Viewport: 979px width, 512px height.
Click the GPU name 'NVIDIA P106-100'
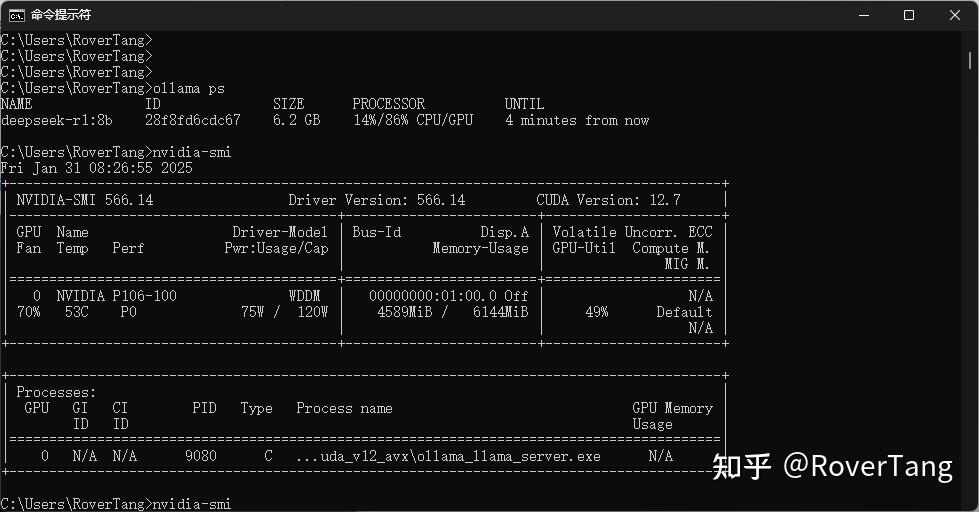116,296
